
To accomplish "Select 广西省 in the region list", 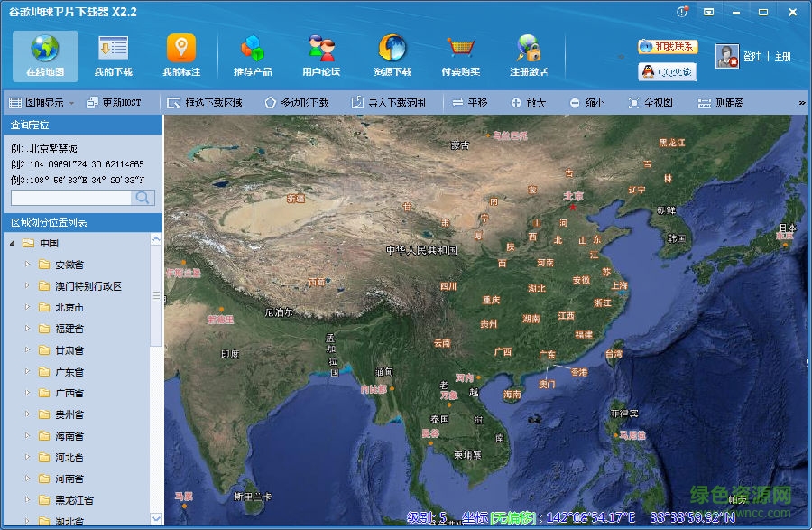I will [69, 394].
